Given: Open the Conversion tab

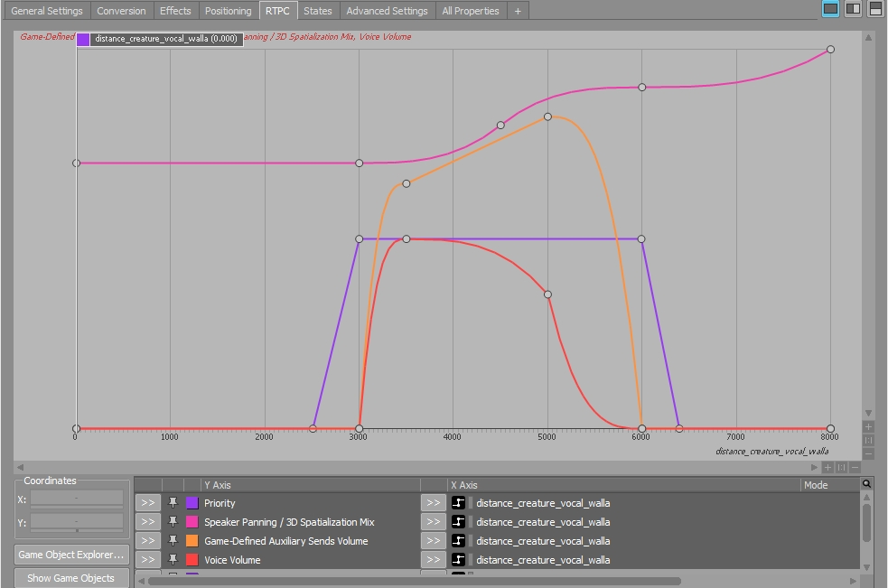Looking at the screenshot, I should pyautogui.click(x=121, y=11).
